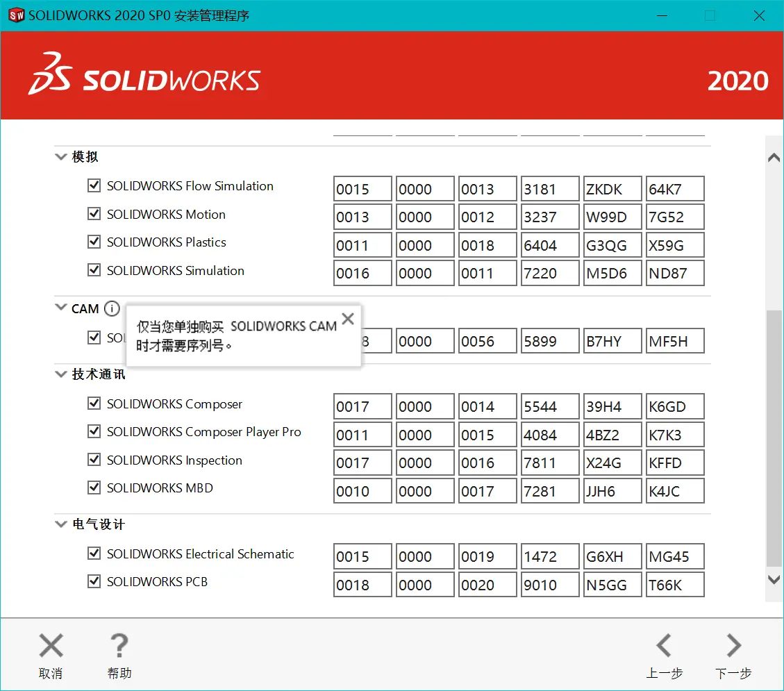Click the scrollbar down arrow
This screenshot has width=784, height=691.
click(774, 579)
